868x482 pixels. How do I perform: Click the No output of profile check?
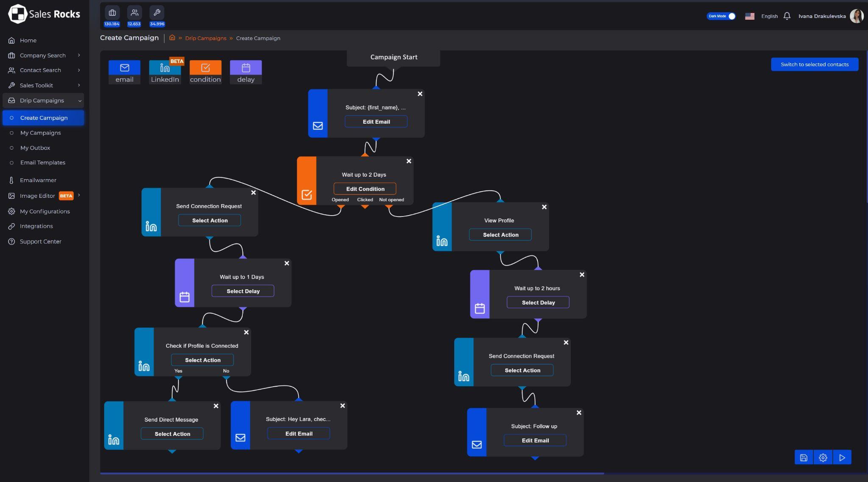pos(226,377)
